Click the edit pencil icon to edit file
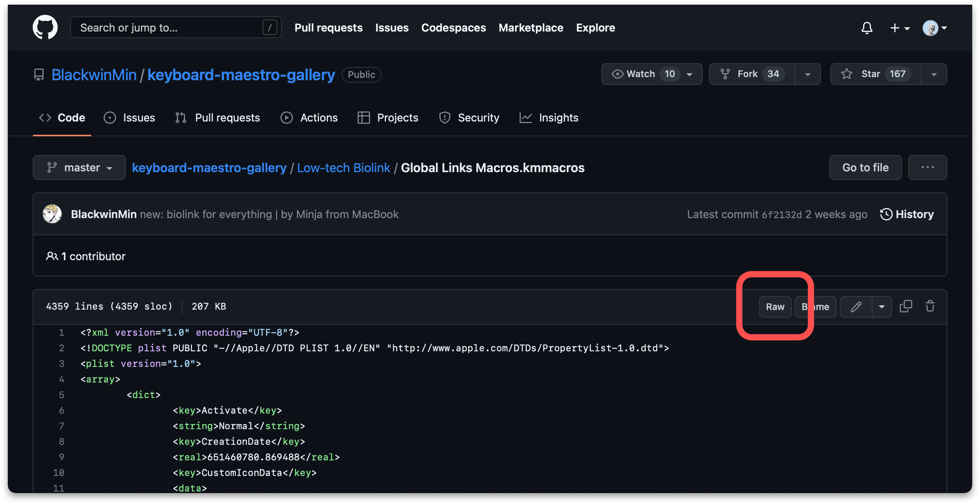The image size is (980, 504). [x=856, y=307]
